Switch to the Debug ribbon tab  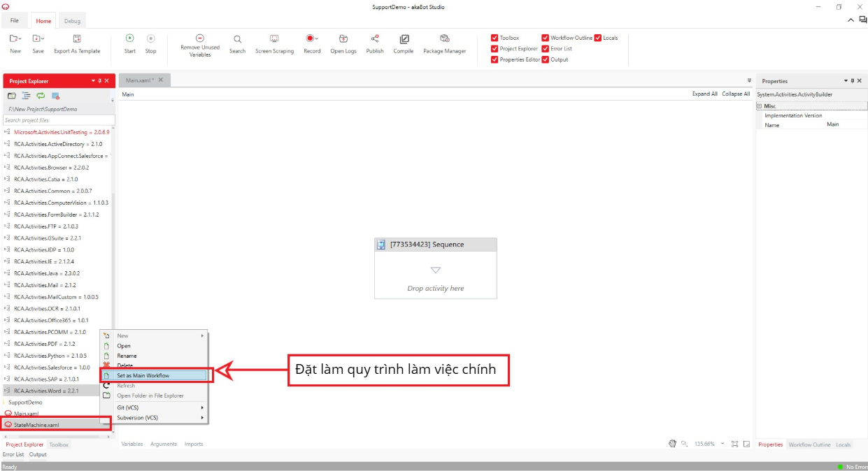point(73,21)
